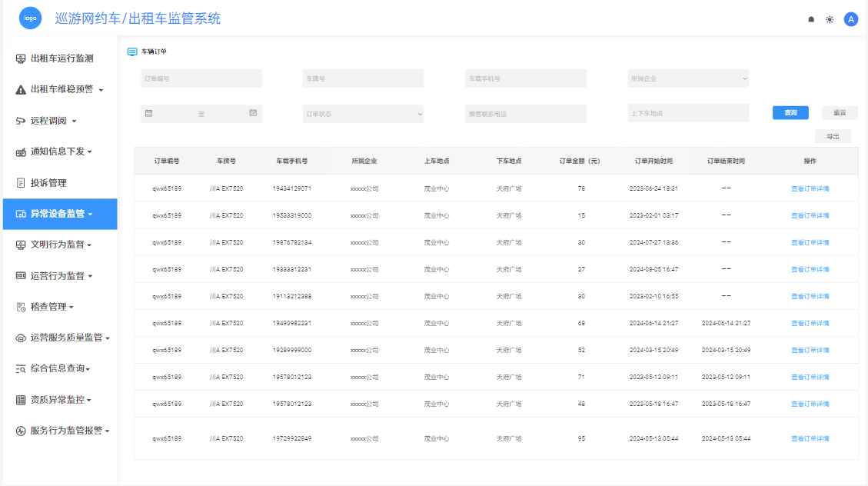Open the 订单状态 dropdown

click(363, 114)
